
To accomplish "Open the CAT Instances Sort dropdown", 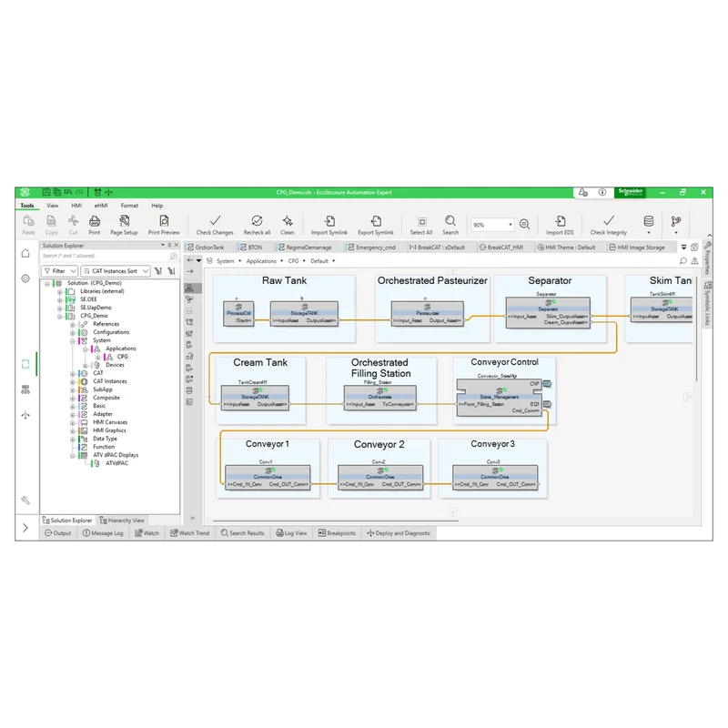I will coord(116,271).
